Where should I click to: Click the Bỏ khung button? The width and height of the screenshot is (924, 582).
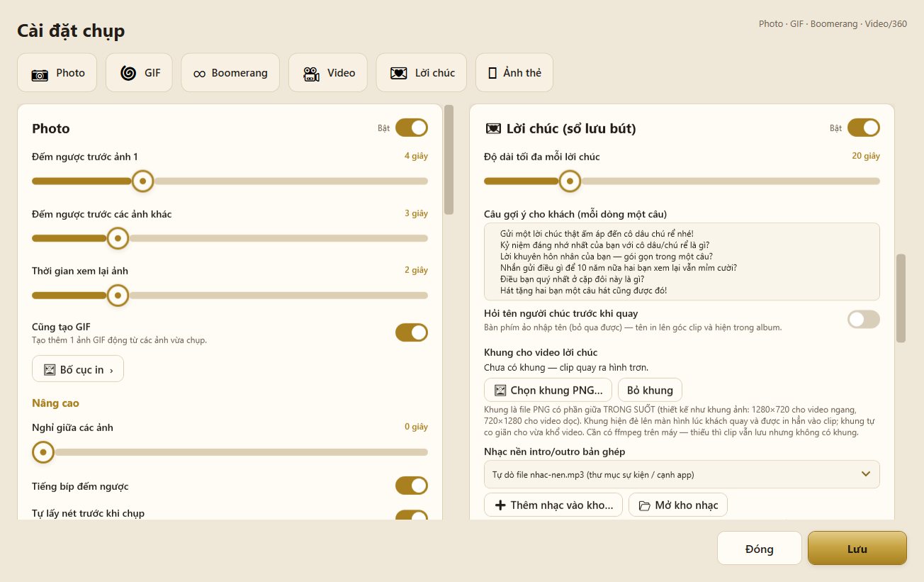click(650, 390)
